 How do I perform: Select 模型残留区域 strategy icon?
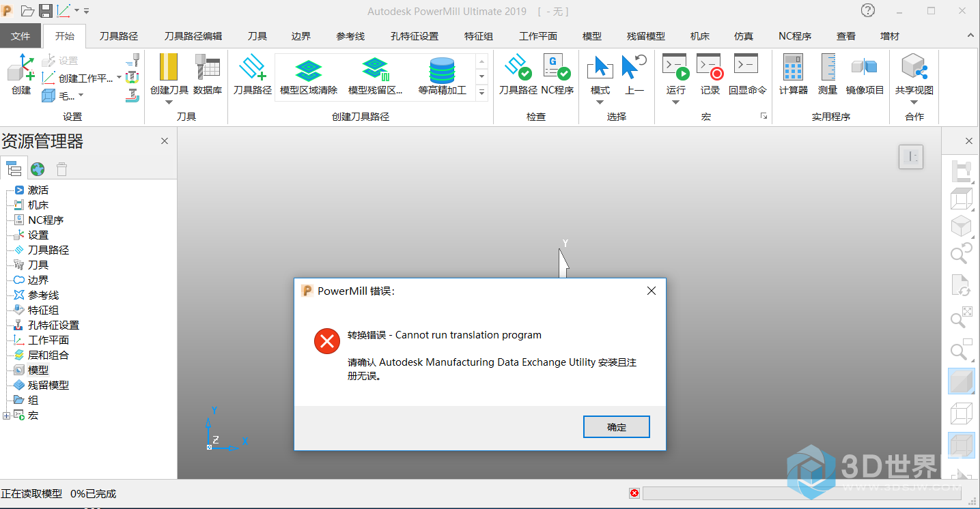pos(375,70)
